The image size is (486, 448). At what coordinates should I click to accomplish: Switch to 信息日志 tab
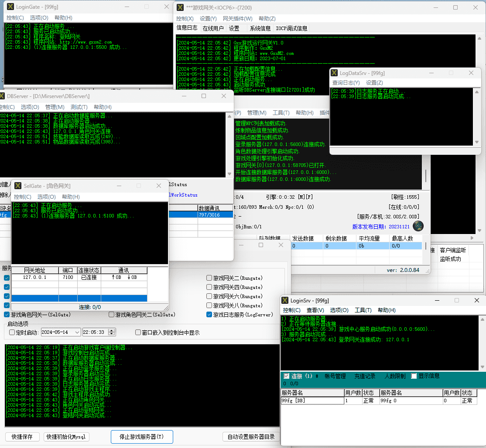coord(187,28)
